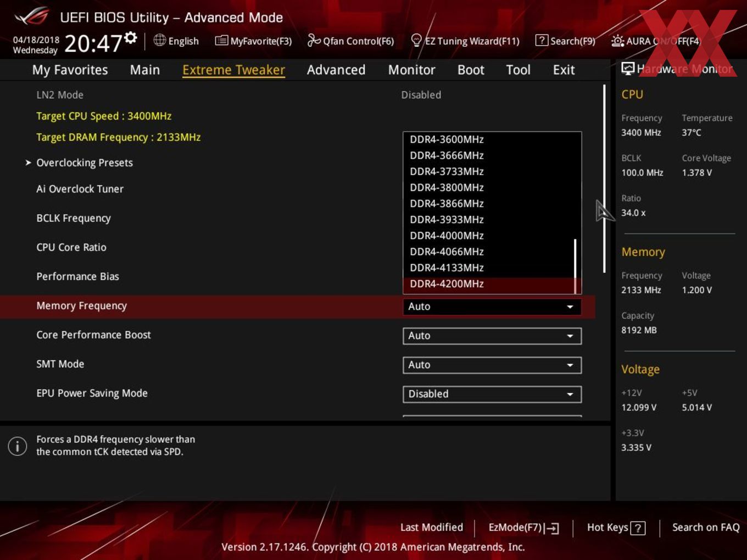Pick DDR4-4000MHz memory frequency
The width and height of the screenshot is (747, 560).
point(489,235)
